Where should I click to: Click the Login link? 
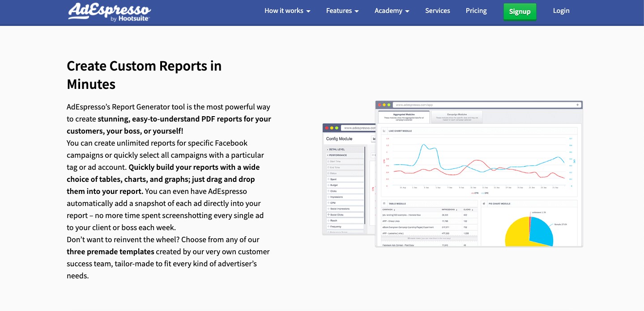561,11
